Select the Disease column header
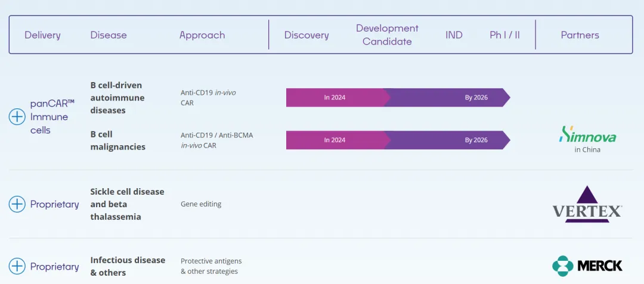 click(109, 35)
